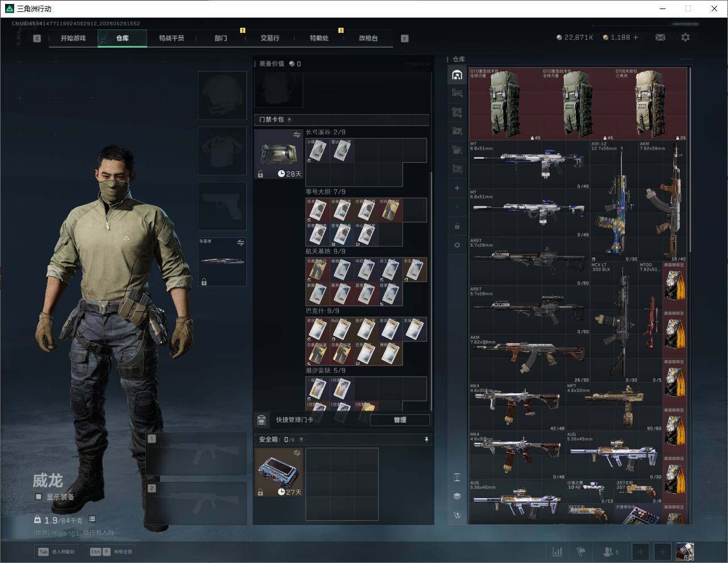Open the third warehouse storage page icon

[x=457, y=112]
